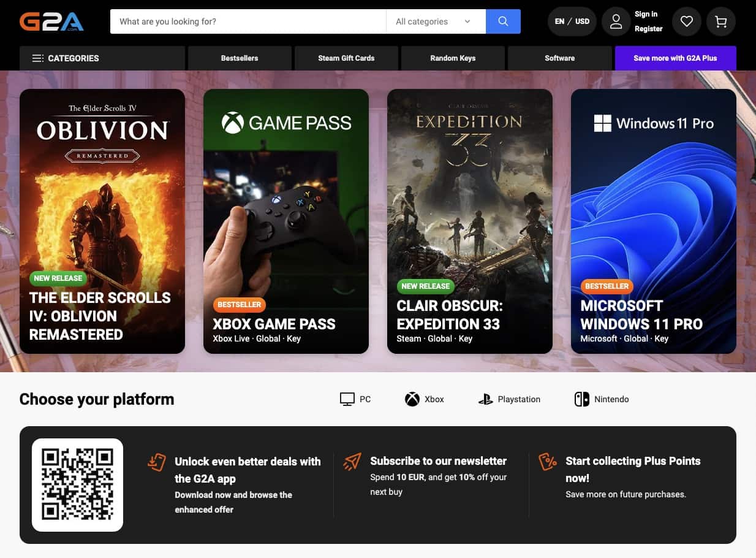Click the G2A app QR code
Image resolution: width=756 pixels, height=558 pixels.
(77, 484)
